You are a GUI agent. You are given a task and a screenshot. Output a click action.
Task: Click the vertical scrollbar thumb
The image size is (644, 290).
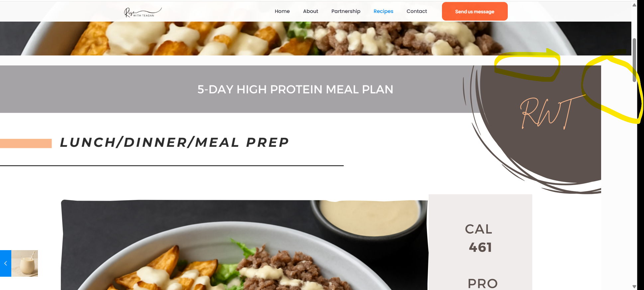pos(634,60)
